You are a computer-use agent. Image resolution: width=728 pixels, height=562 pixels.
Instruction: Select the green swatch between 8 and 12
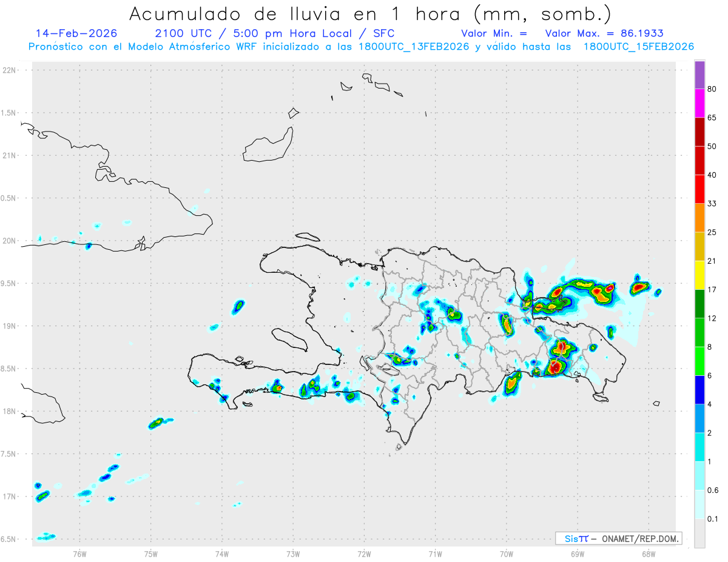tap(699, 332)
